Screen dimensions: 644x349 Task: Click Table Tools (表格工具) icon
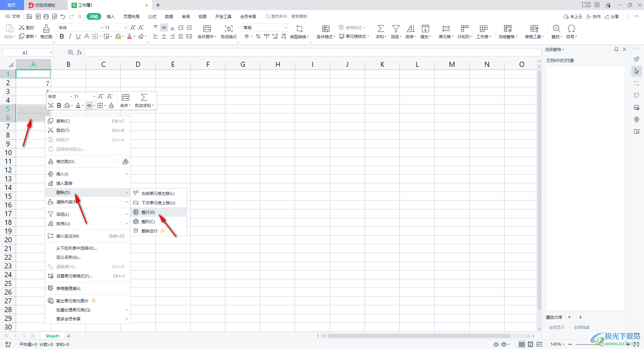pos(534,29)
